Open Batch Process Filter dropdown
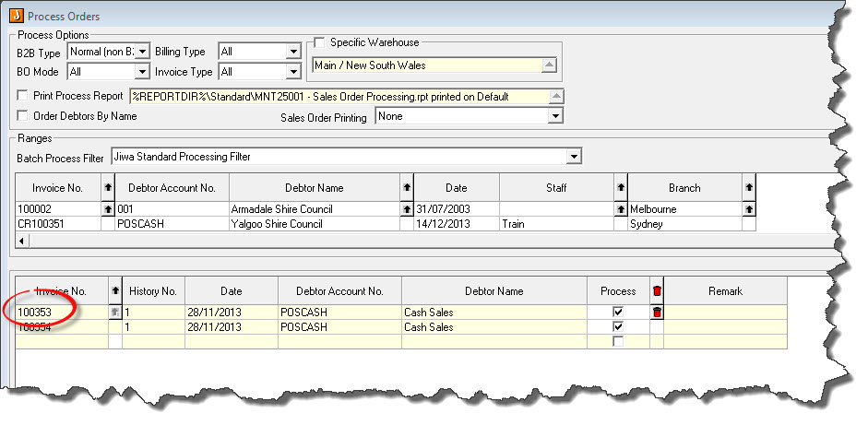 pos(575,157)
